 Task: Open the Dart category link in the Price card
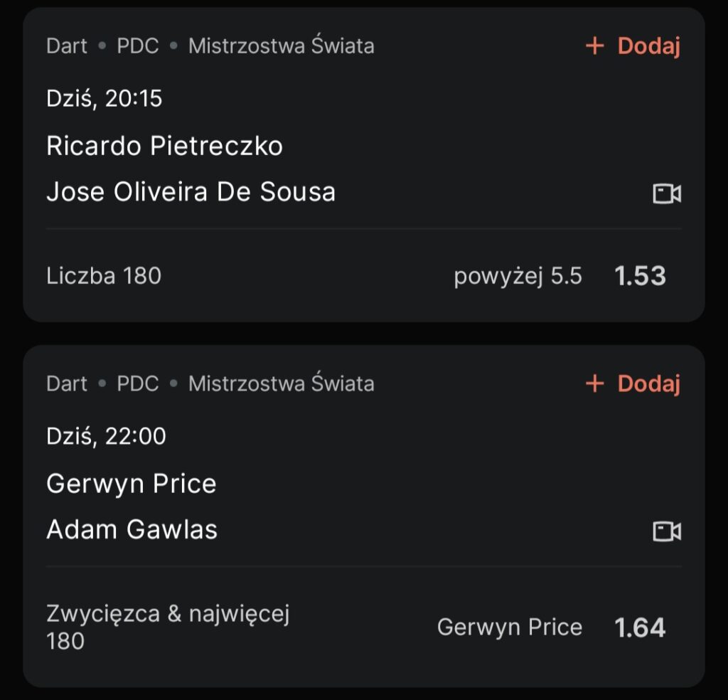point(66,383)
